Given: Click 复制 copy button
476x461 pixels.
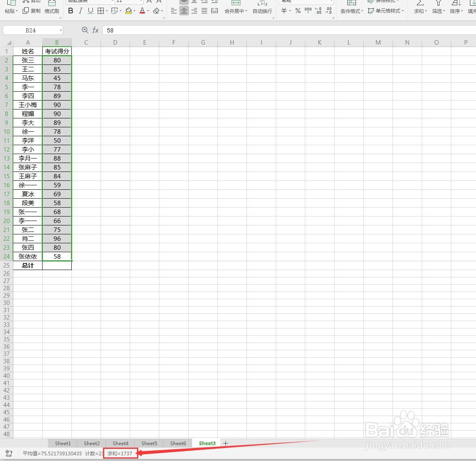Looking at the screenshot, I should (32, 11).
